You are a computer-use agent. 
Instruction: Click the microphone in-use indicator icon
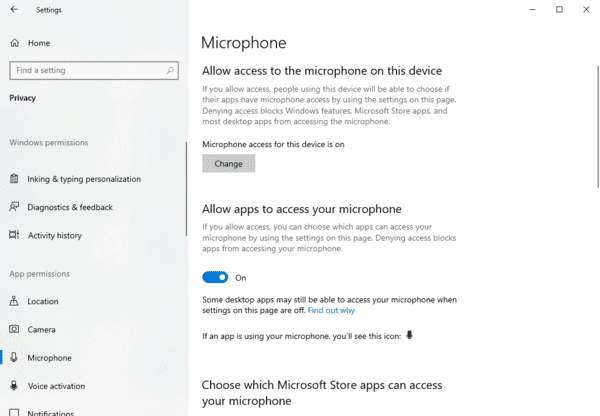[x=409, y=335]
